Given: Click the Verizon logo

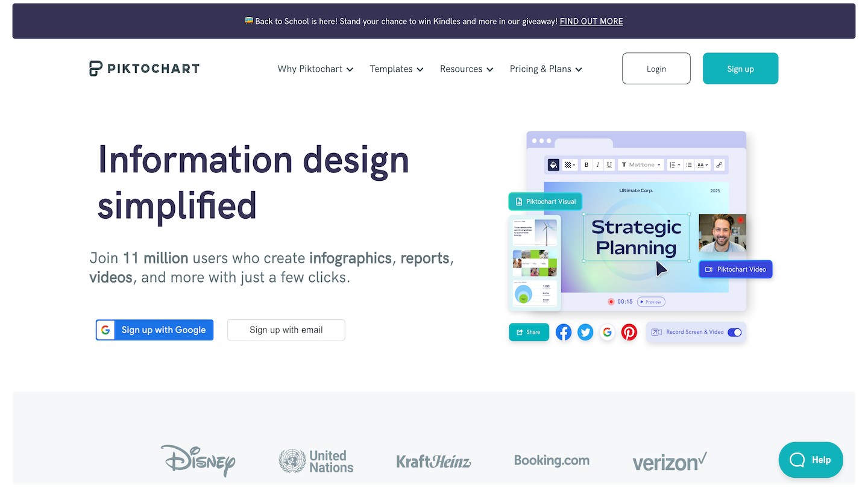Looking at the screenshot, I should (x=669, y=461).
